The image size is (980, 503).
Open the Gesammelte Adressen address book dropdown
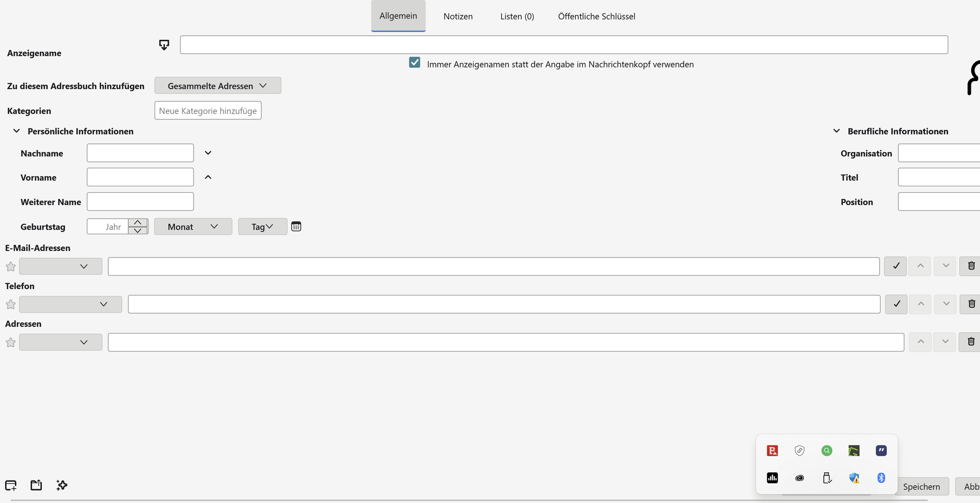coord(218,86)
